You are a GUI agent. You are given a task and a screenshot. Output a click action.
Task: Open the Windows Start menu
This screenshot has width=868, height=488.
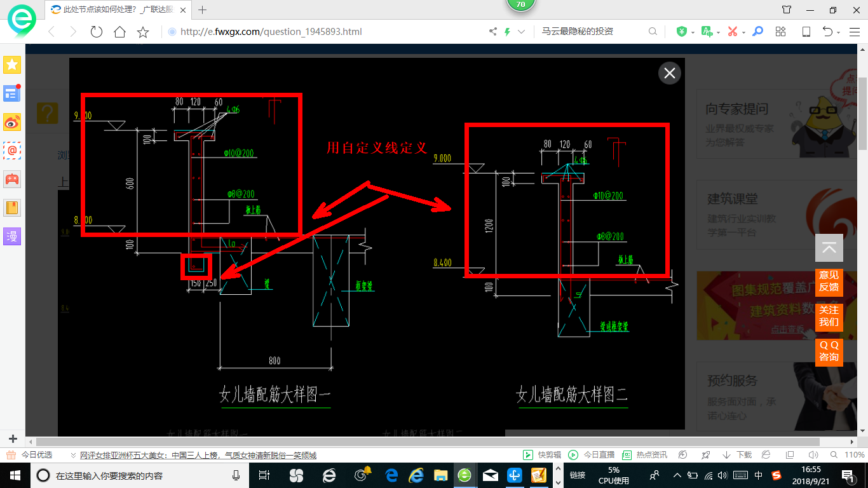click(x=14, y=475)
